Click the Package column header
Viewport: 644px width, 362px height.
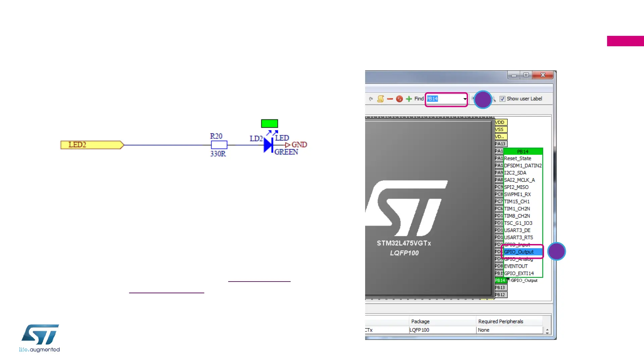click(442, 321)
